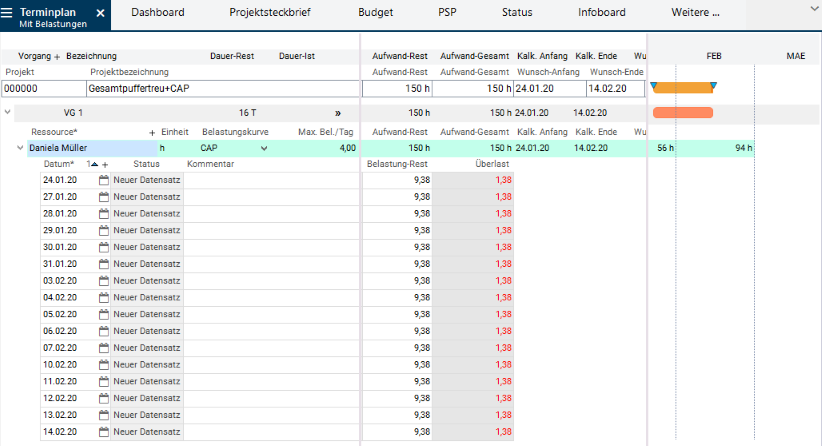Open calendar icon for 05.02.20
Viewport: 822px width, 446px height.
click(104, 314)
